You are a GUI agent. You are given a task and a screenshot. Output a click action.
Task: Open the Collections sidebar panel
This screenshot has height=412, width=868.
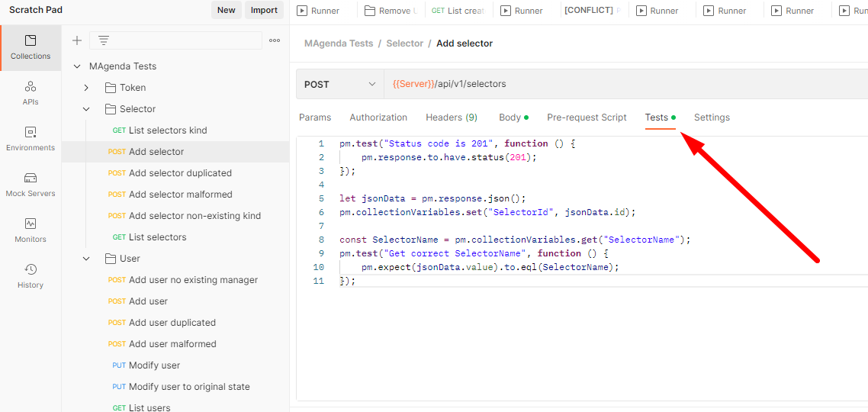pos(31,47)
